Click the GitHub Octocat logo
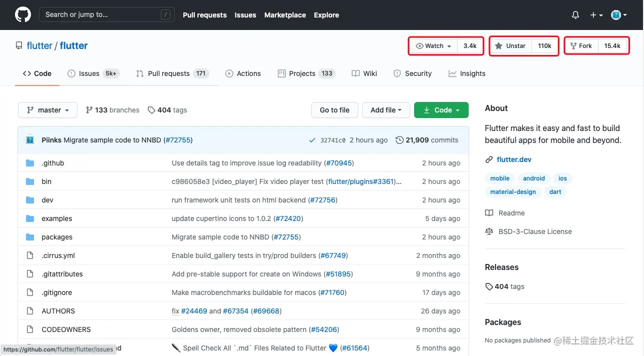This screenshot has height=356, width=644. click(x=23, y=15)
